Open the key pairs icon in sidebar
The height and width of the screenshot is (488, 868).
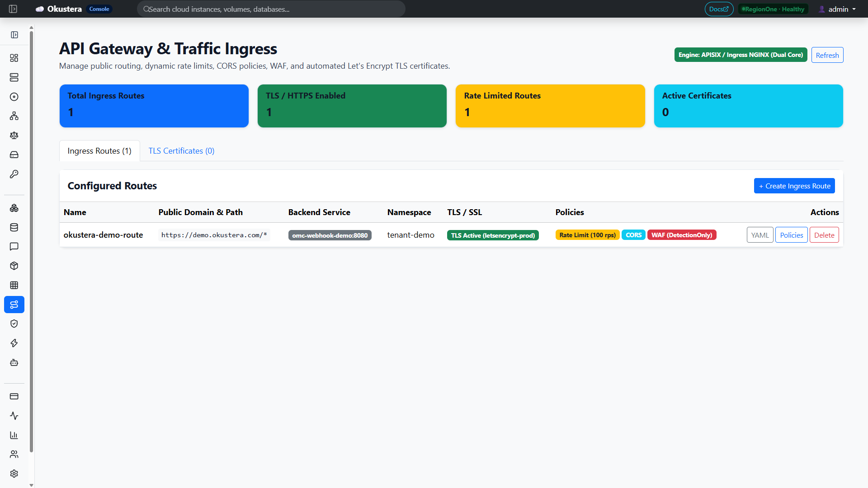[x=14, y=174]
